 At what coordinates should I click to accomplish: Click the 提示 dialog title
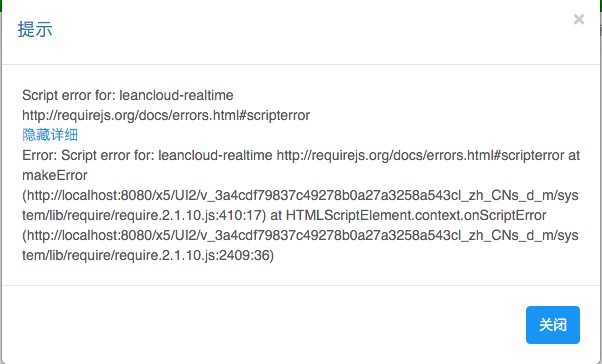35,30
